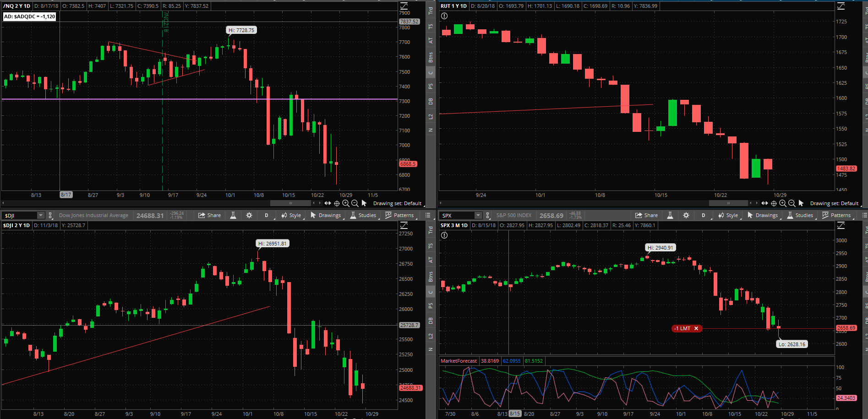This screenshot has width=868, height=419.
Task: Click RUT chart horizontal scrollbar thumb
Action: [728, 203]
